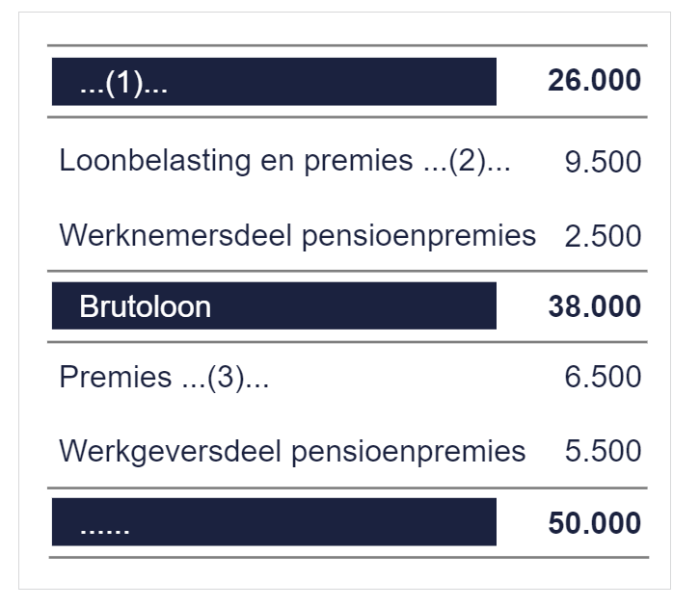Image resolution: width=700 pixels, height=607 pixels.
Task: Click the bottom dark bar with dots
Action: click(274, 522)
